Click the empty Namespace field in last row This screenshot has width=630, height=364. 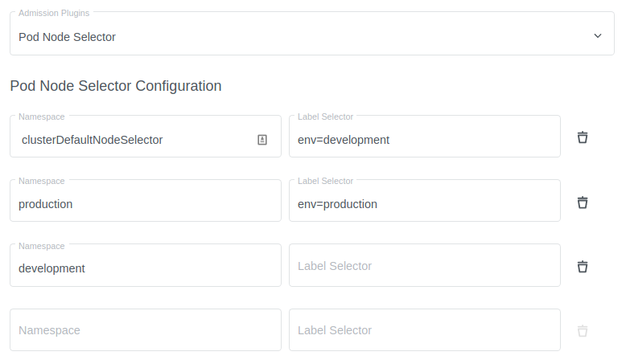point(145,330)
